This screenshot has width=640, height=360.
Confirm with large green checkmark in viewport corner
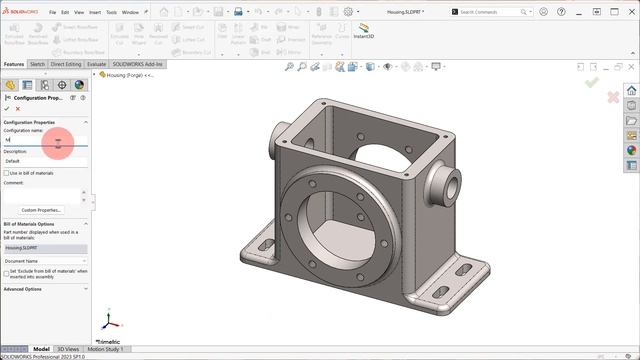592,82
